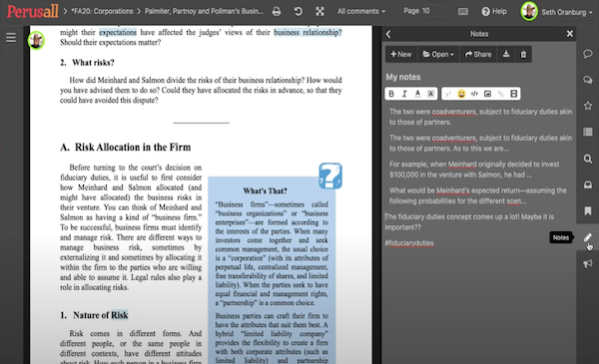599x364 pixels.
Task: Click the highlighted phrase 'business relationship?'
Action: (x=307, y=33)
